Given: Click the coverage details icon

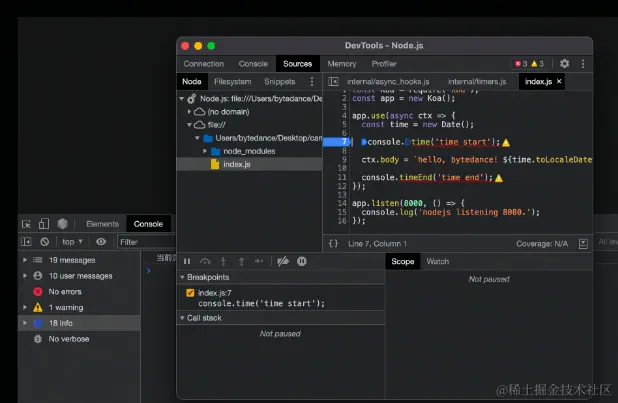Looking at the screenshot, I should pos(583,244).
